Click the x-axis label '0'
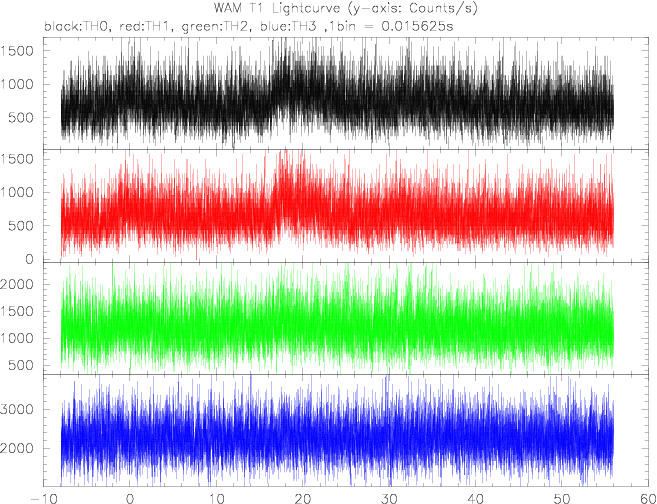The image size is (657, 504). [130, 499]
